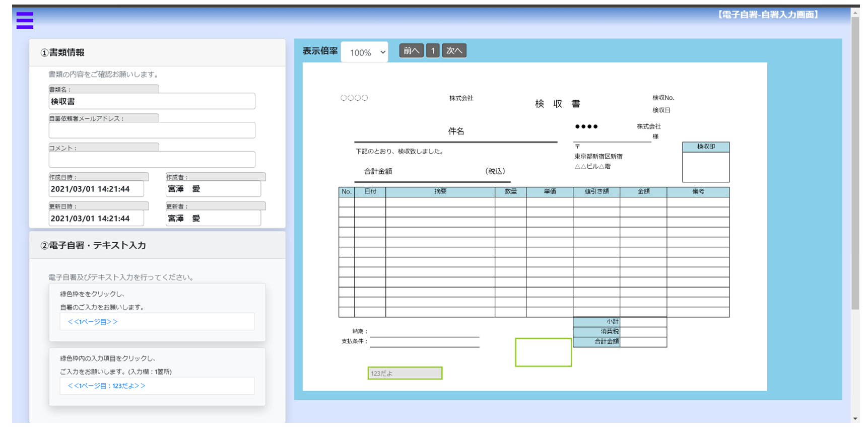Click the コメント input field
The width and height of the screenshot is (868, 431).
tap(152, 159)
